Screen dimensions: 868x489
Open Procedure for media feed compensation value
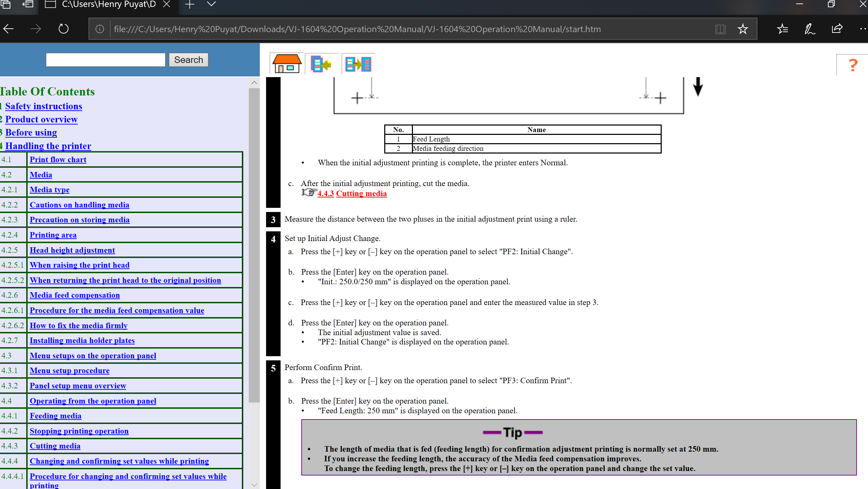click(117, 311)
